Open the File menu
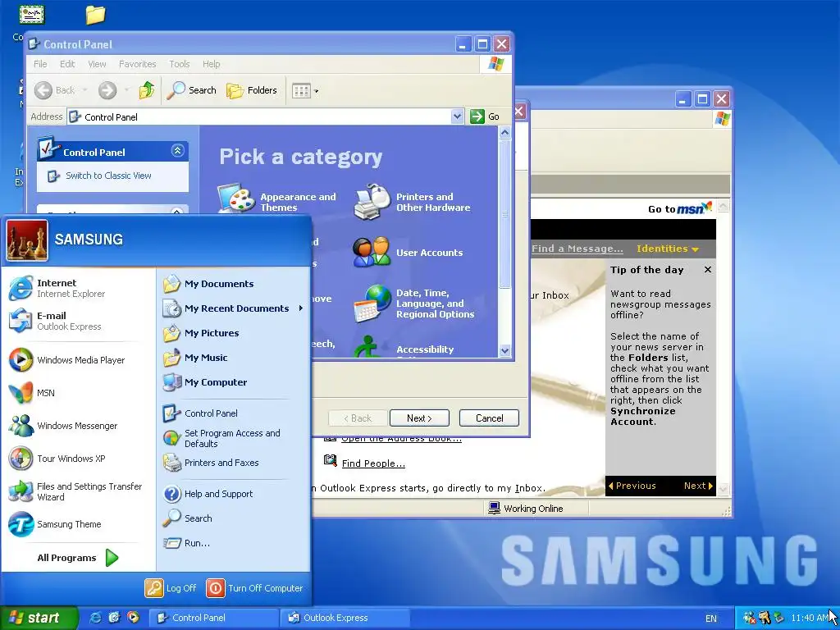Image resolution: width=840 pixels, height=630 pixels. click(x=40, y=64)
